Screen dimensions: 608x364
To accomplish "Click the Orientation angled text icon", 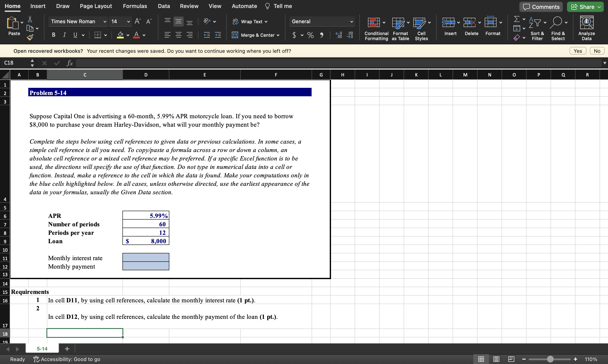I will (x=207, y=21).
